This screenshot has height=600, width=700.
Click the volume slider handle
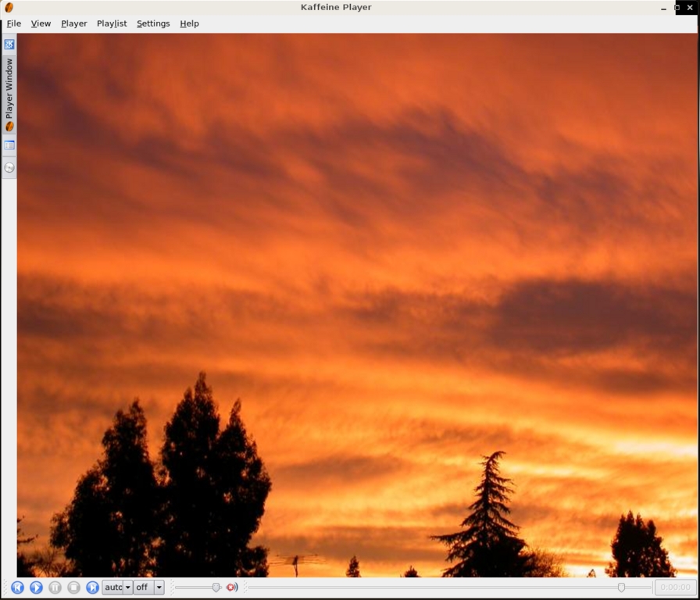(216, 587)
